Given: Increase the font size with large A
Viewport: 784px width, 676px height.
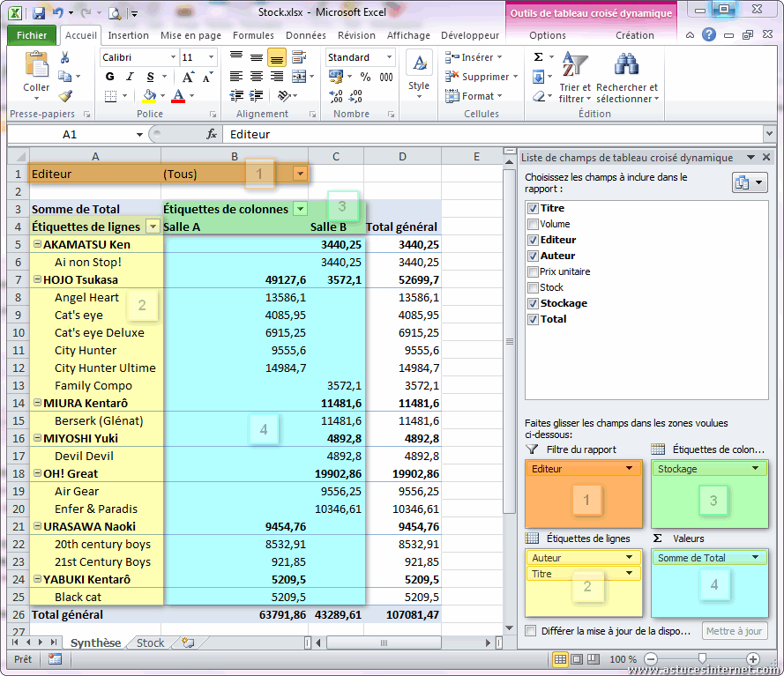Looking at the screenshot, I should coord(188,77).
